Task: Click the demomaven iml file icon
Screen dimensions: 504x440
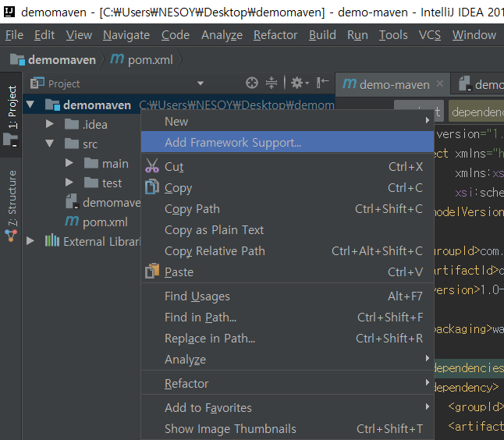Action: pyautogui.click(x=72, y=201)
